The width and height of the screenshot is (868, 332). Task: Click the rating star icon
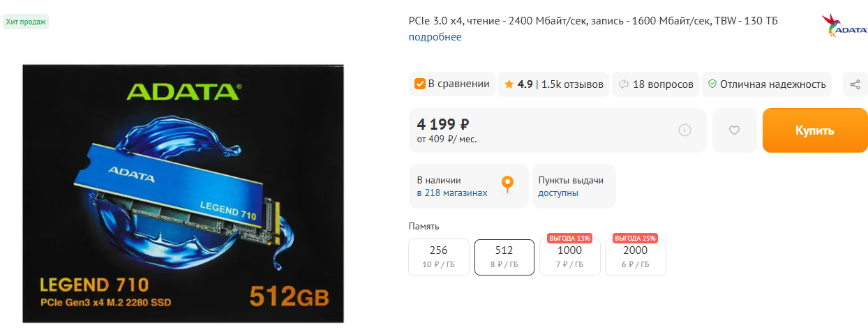(x=509, y=84)
